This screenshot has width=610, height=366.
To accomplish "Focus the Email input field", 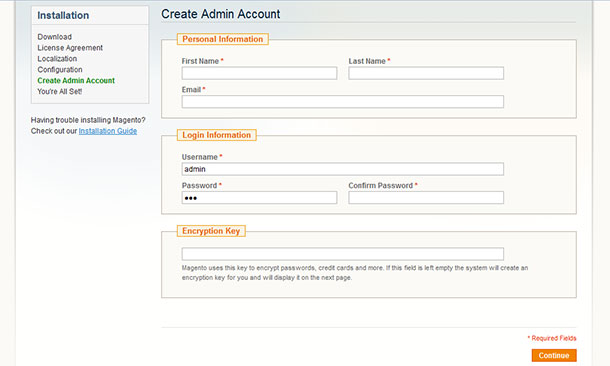I will click(343, 102).
